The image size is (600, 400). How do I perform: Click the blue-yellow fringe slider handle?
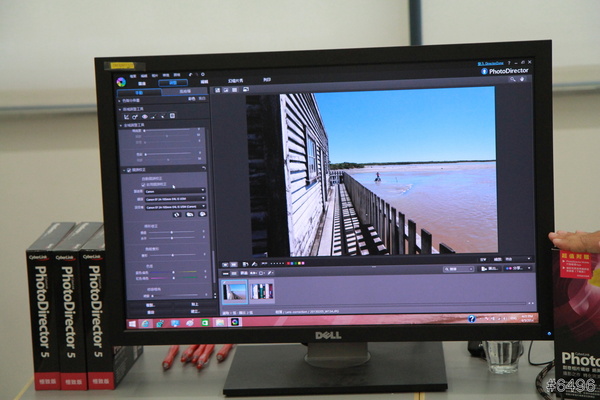[173, 272]
